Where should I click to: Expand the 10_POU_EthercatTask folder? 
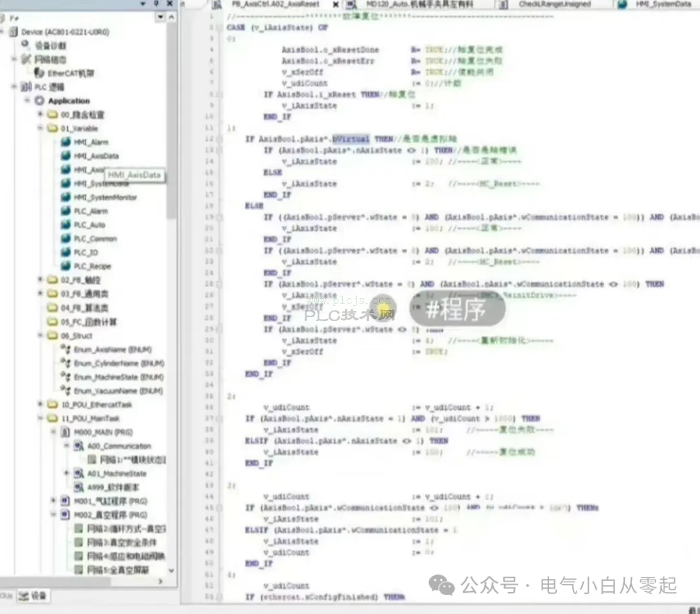tap(40, 404)
